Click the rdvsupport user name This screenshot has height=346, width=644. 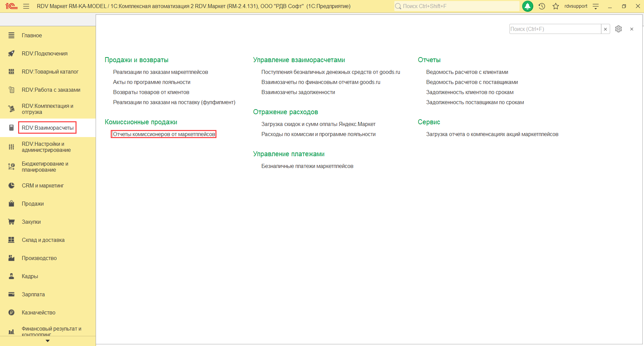(576, 6)
